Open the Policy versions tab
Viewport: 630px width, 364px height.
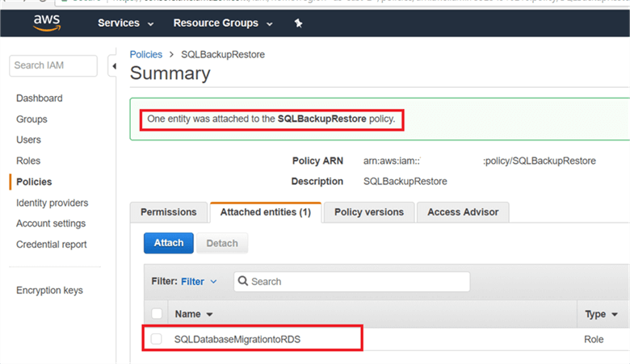click(369, 212)
